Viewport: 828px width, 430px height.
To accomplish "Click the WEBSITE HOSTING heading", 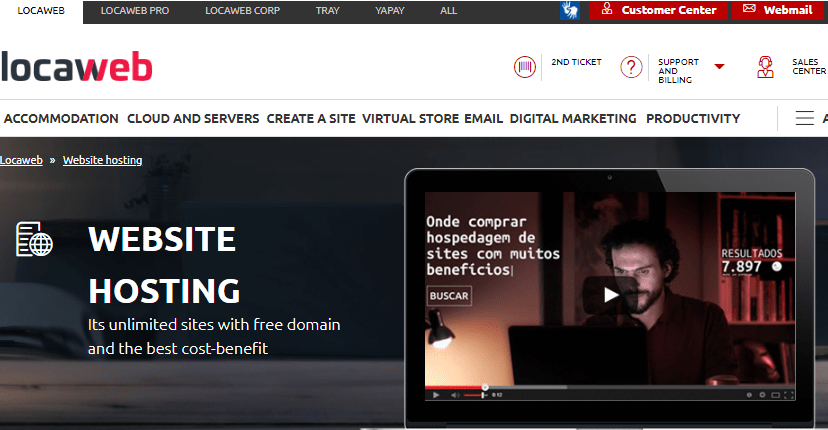I will [x=164, y=265].
